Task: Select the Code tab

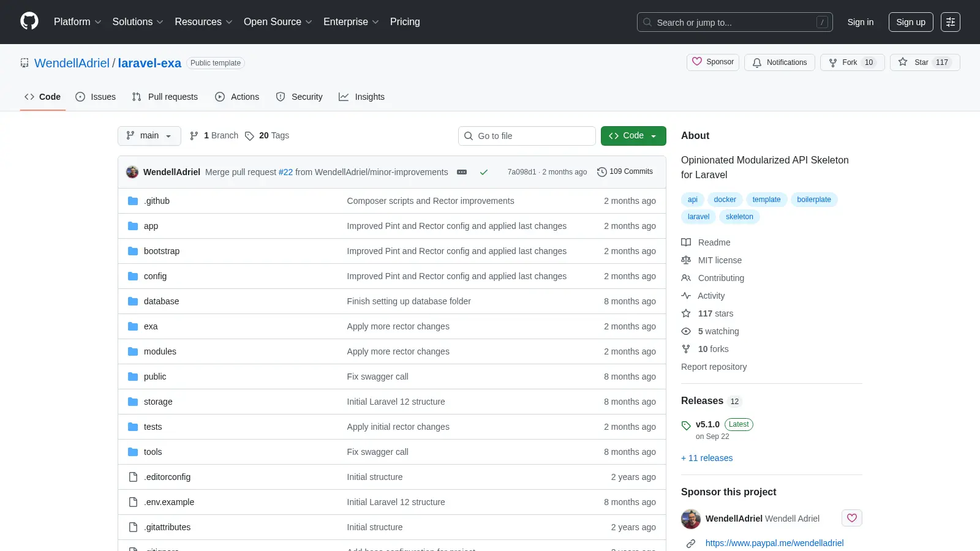Action: pyautogui.click(x=43, y=97)
